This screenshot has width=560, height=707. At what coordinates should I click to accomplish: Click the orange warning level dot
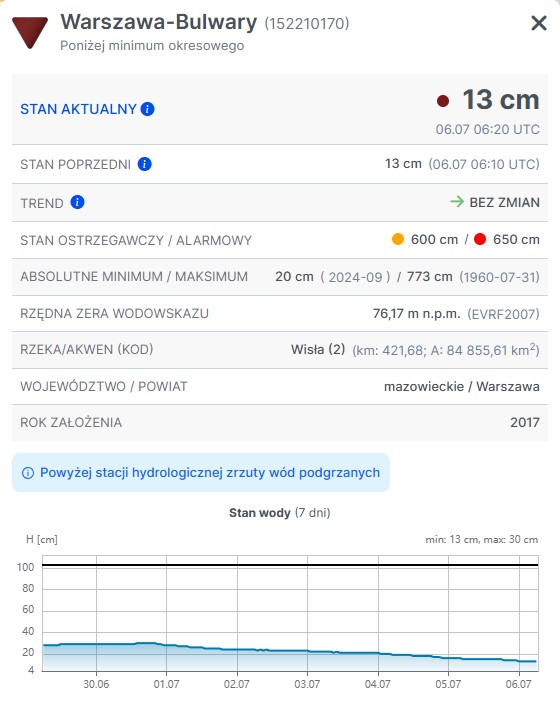tap(398, 239)
